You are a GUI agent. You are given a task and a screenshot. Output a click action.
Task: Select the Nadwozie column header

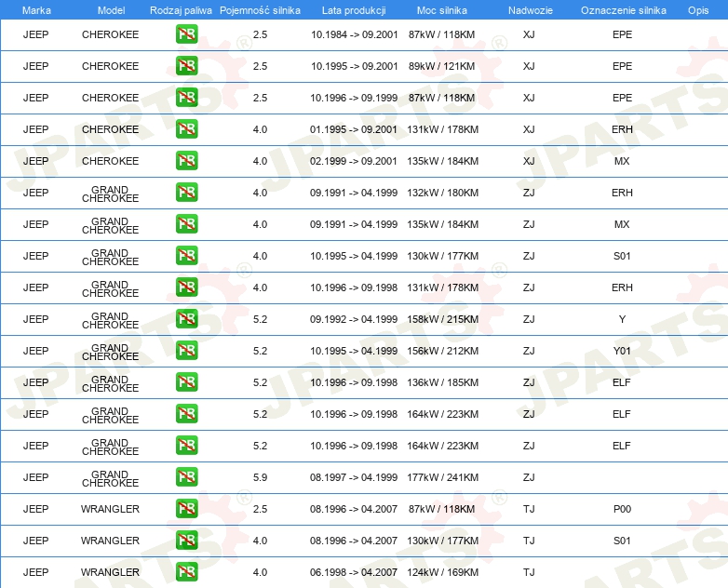click(531, 10)
